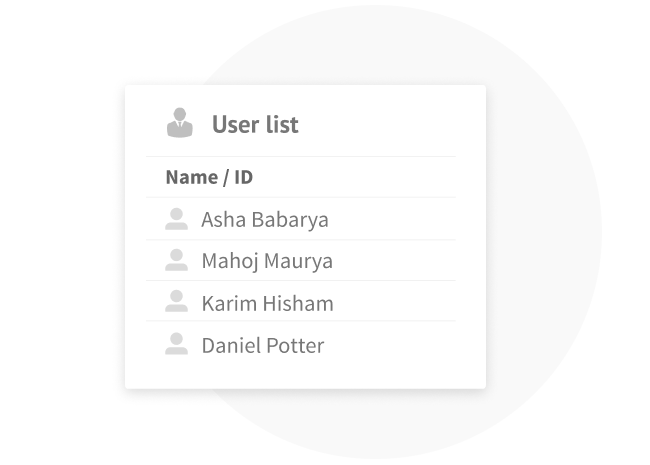
Task: Click the avatar icon beside Mahoj Maurya
Action: tap(177, 260)
